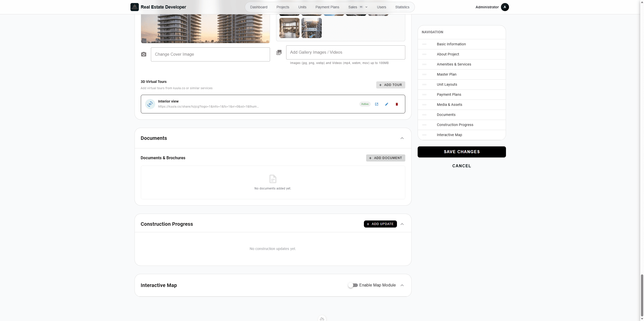Jump to Unit Layouts in navigation
This screenshot has height=321, width=644.
[x=462, y=85]
